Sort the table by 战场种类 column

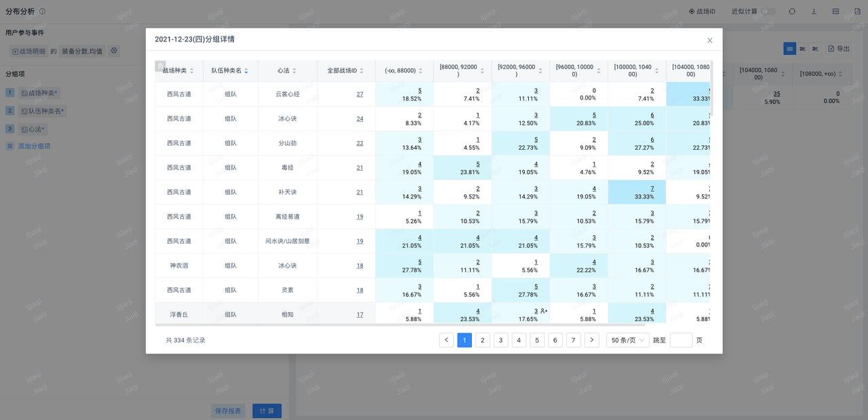[191, 70]
